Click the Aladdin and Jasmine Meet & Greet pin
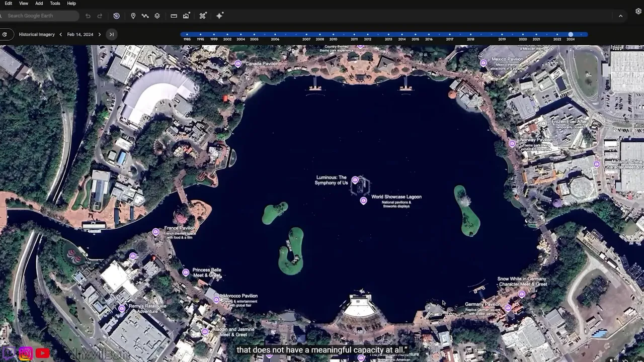 205,331
